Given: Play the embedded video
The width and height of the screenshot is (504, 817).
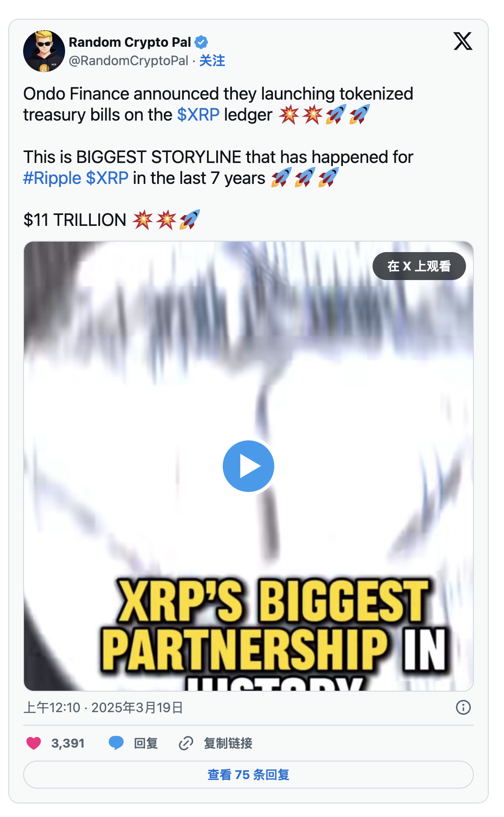Looking at the screenshot, I should pos(249,466).
